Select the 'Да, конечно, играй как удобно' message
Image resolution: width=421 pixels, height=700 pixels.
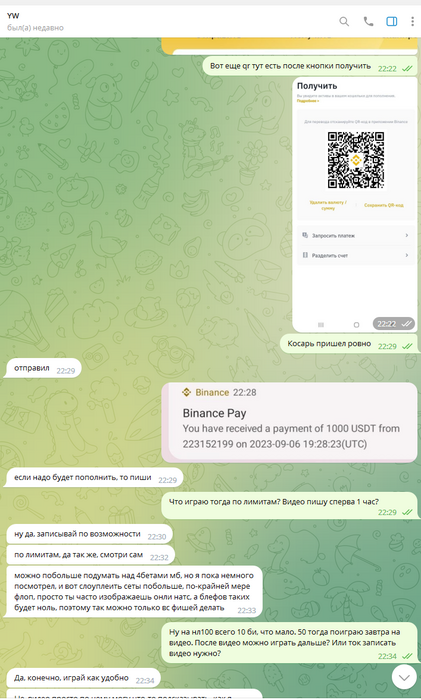pos(82,678)
